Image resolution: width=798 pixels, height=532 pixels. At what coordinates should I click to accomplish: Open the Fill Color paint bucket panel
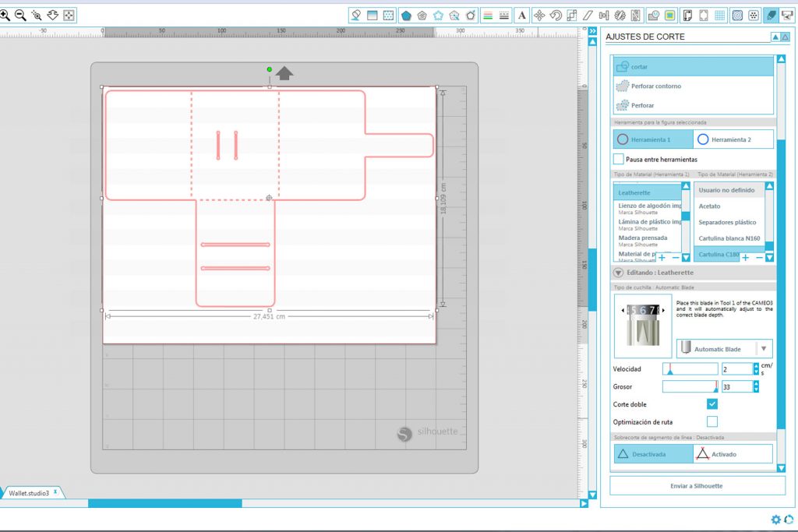tap(356, 16)
